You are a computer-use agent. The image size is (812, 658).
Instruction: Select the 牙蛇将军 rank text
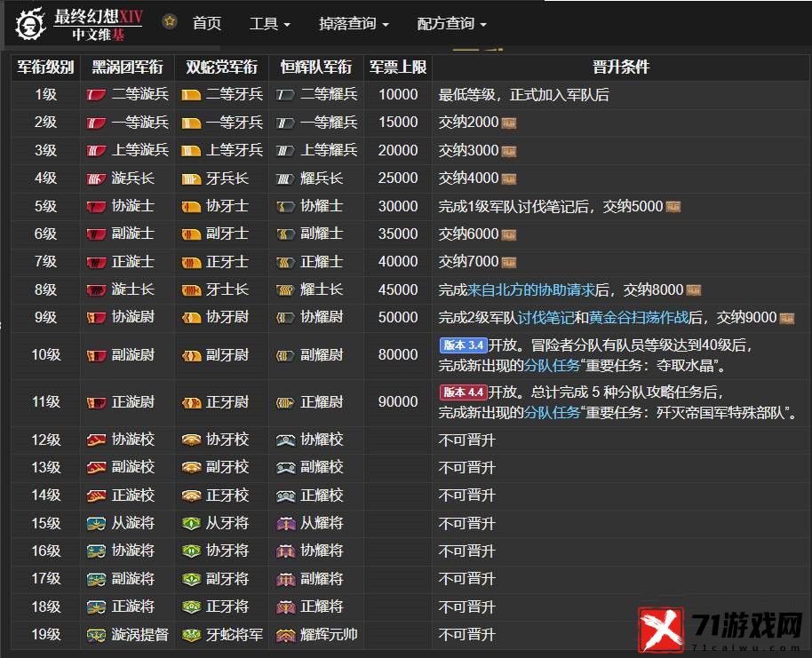(234, 635)
